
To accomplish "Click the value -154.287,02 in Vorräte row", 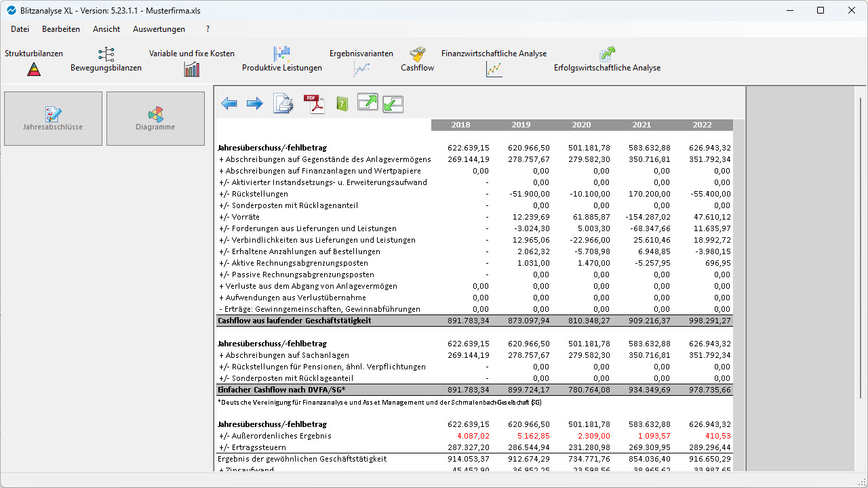I will pos(648,217).
